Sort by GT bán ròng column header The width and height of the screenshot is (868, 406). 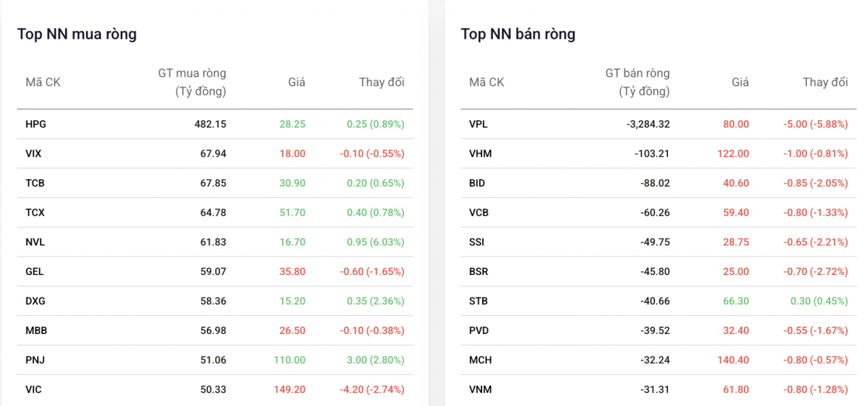(637, 82)
